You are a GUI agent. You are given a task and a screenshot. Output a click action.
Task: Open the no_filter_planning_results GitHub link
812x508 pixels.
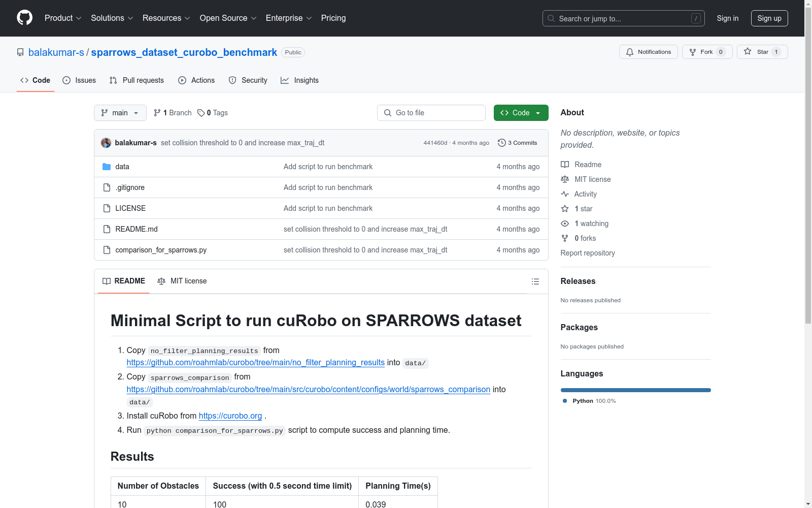(256, 362)
